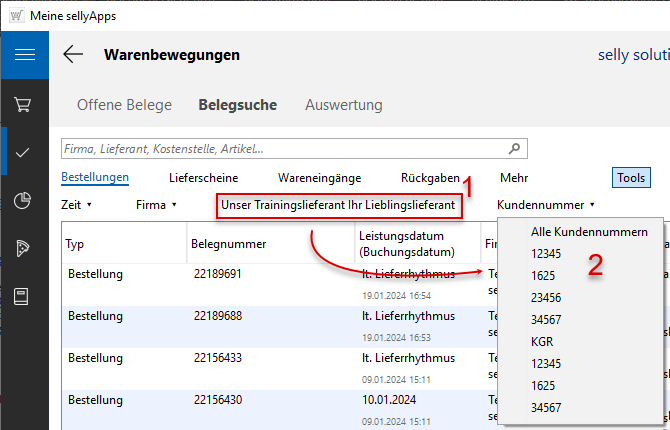Click the Unser Trainingslieferant supplier filter
This screenshot has width=670, height=430.
(338, 205)
